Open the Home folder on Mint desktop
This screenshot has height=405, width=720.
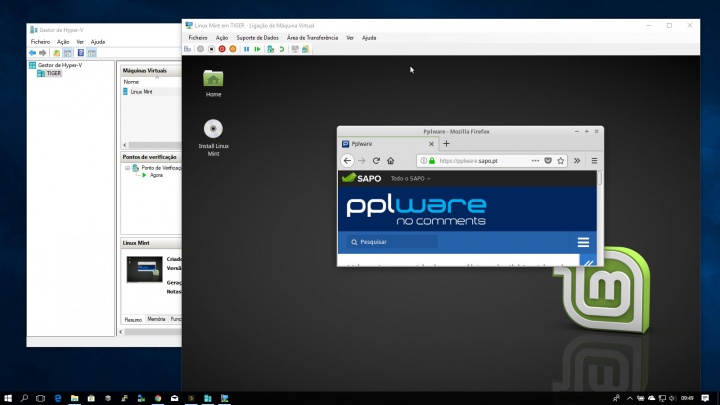tap(213, 79)
